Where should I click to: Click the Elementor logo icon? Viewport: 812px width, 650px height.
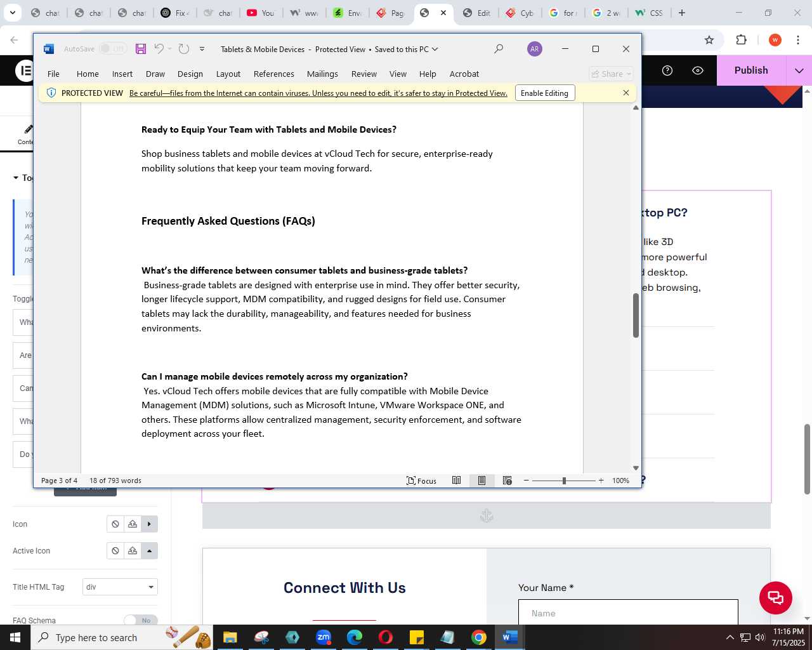pyautogui.click(x=24, y=70)
